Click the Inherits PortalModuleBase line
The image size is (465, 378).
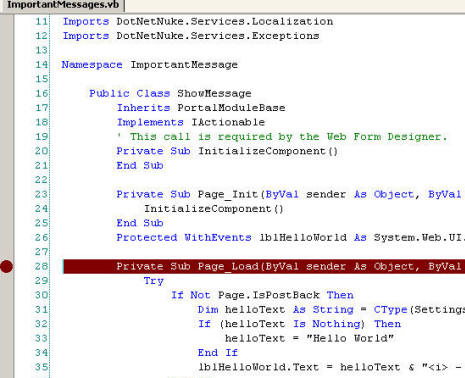(201, 108)
